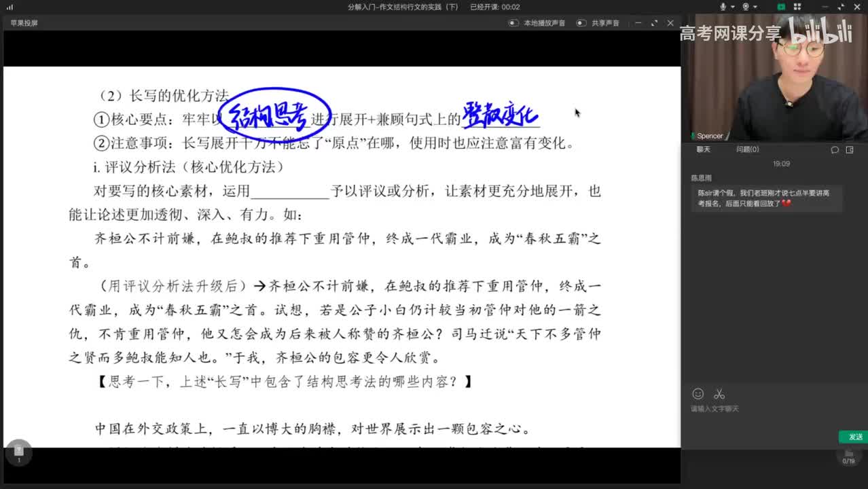This screenshot has height=489, width=868.
Task: Open the microphone options dropdown arrow
Action: [734, 7]
